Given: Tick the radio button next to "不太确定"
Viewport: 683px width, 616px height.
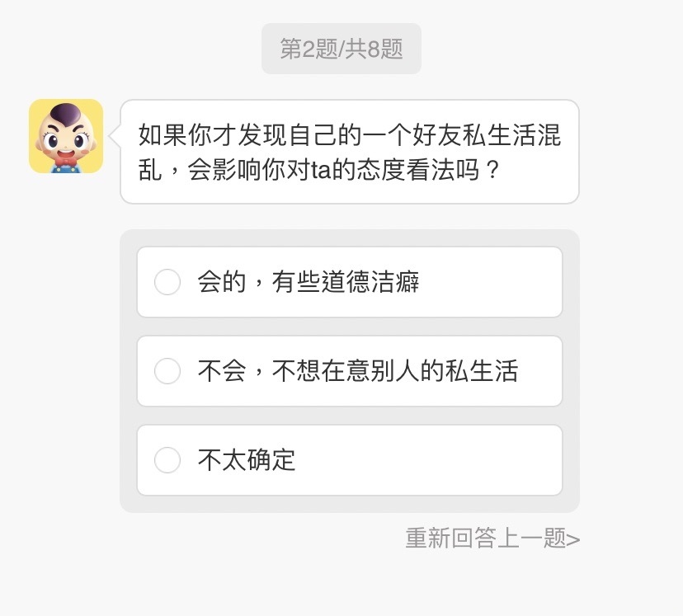Looking at the screenshot, I should (167, 460).
